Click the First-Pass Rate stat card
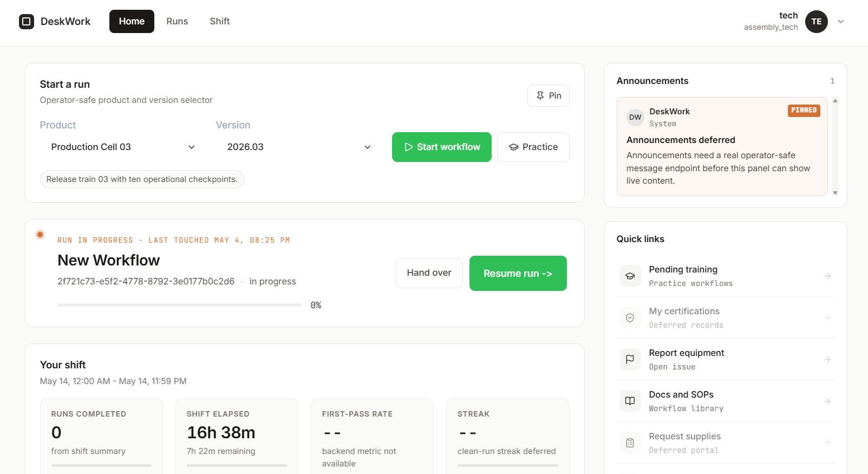868x474 pixels. point(372,437)
